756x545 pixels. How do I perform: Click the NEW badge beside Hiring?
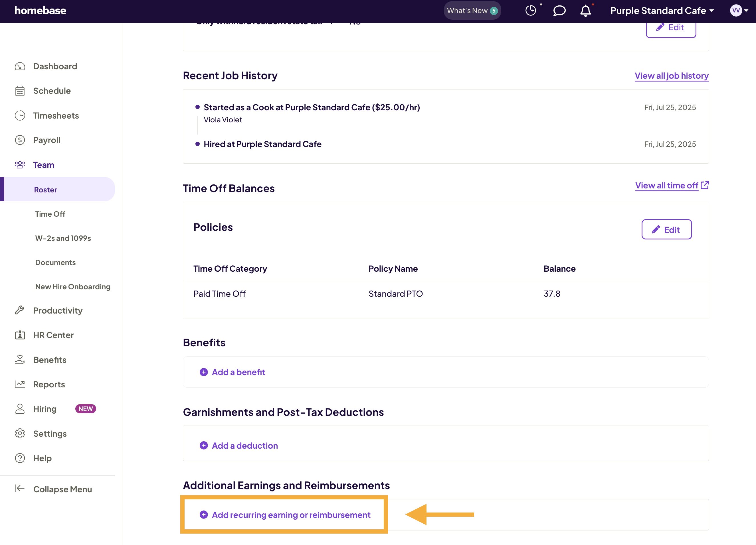(86, 409)
